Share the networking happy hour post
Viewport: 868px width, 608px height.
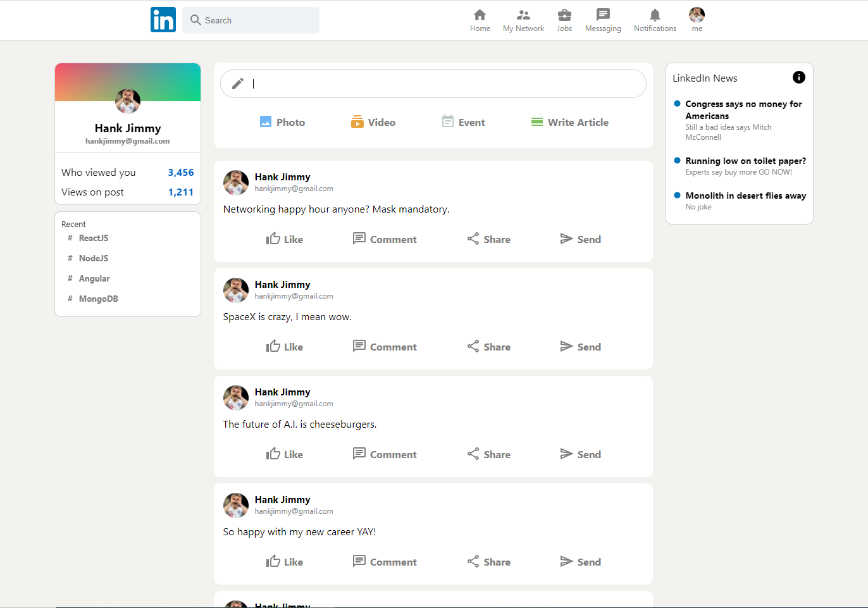[x=488, y=239]
